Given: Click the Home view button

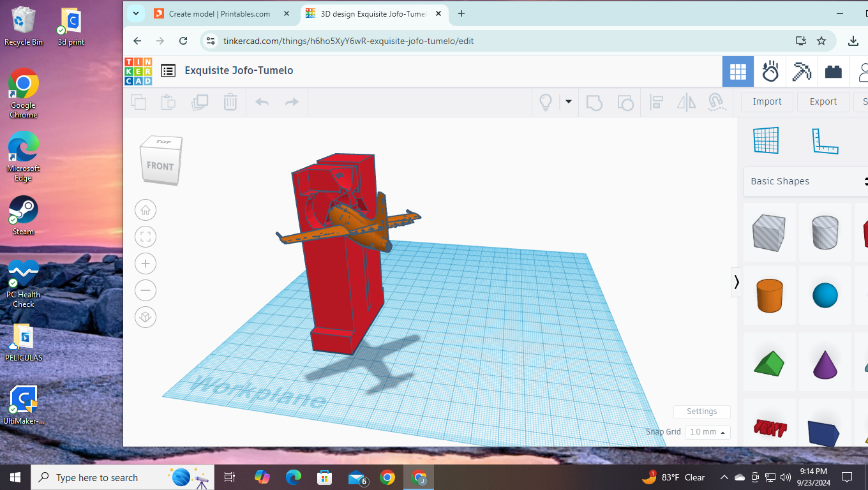Looking at the screenshot, I should click(x=146, y=210).
